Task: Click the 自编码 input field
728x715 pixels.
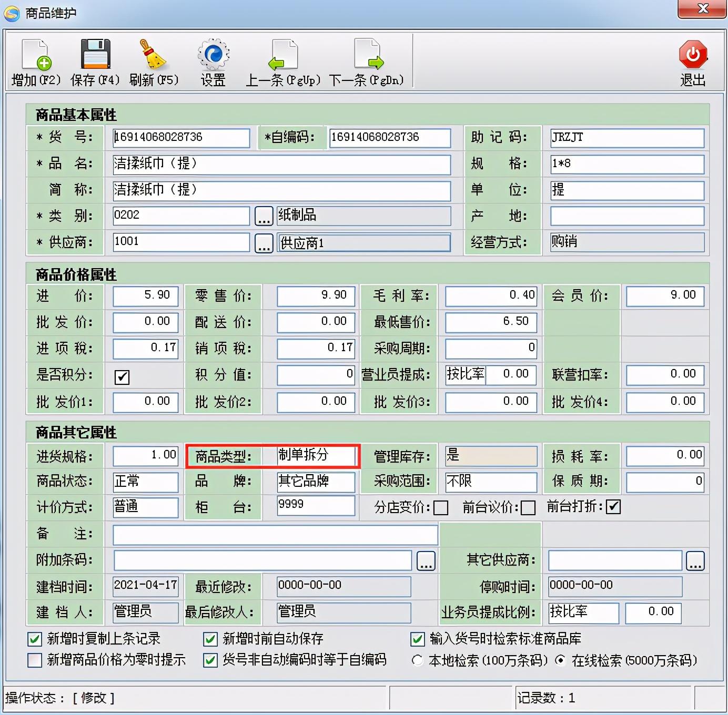Action: click(x=390, y=138)
